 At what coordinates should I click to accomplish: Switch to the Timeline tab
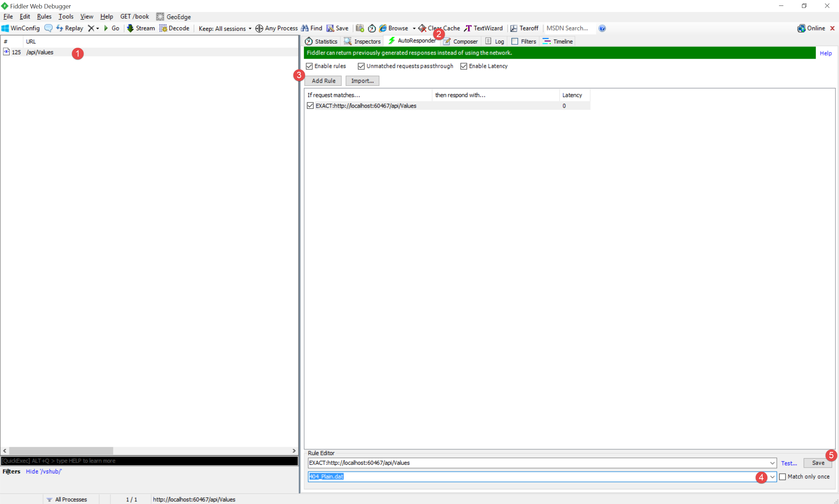click(558, 41)
